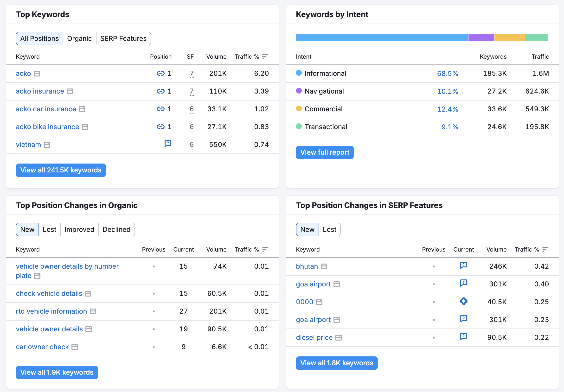Open SERP view icon next to vietnam keyword
The width and height of the screenshot is (564, 392).
coord(47,145)
